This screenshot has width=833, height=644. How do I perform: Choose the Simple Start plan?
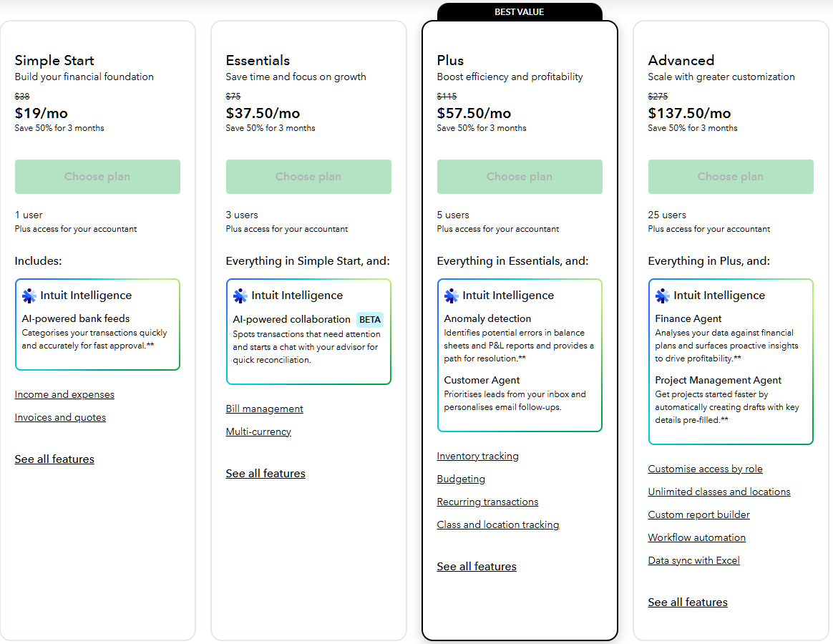(97, 177)
